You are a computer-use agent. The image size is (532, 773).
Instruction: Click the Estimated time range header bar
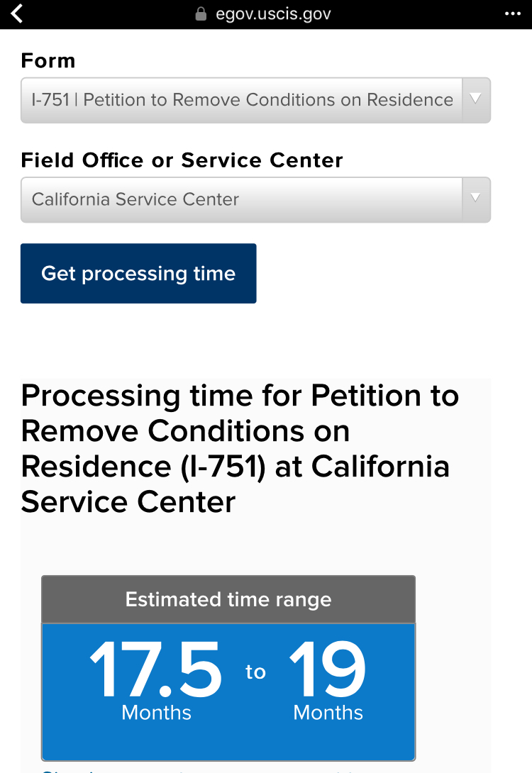(228, 599)
